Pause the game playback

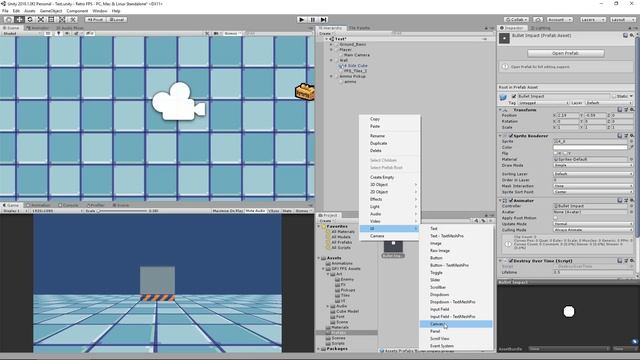click(313, 20)
